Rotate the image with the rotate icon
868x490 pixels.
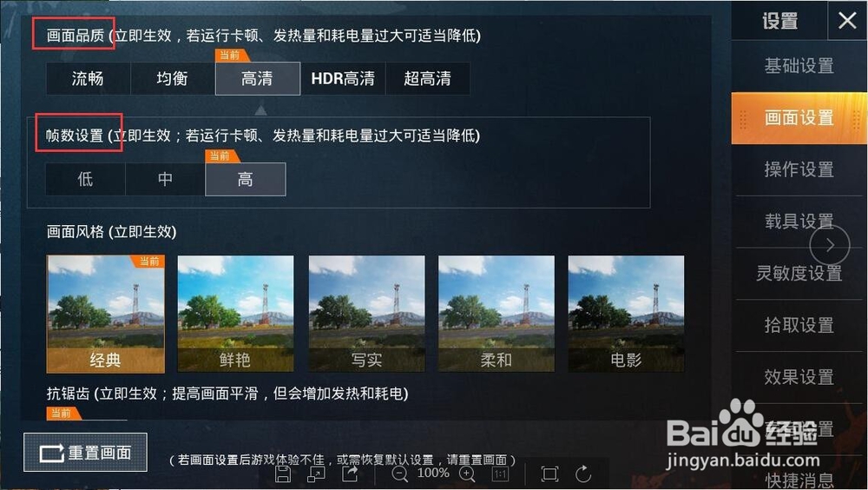(x=583, y=473)
